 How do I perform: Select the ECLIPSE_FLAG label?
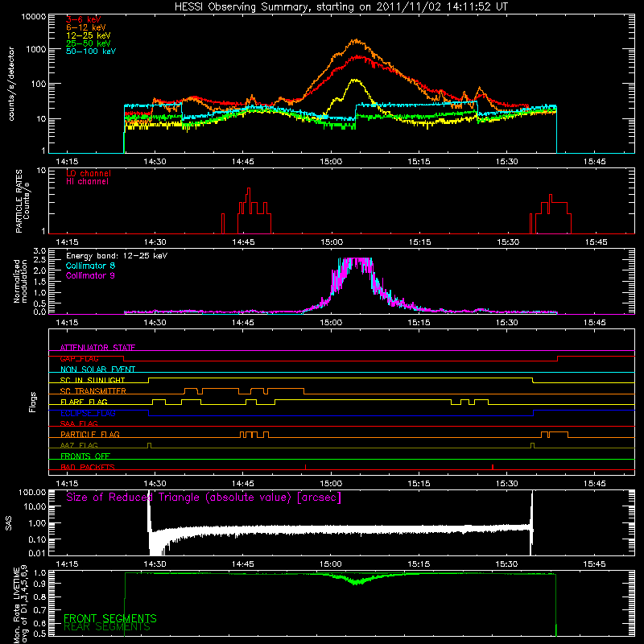coord(88,413)
